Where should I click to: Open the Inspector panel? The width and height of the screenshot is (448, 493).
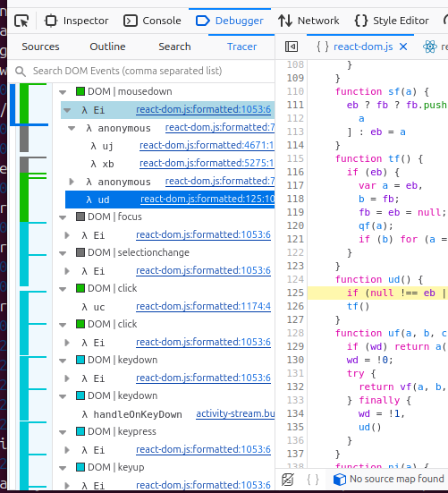77,21
